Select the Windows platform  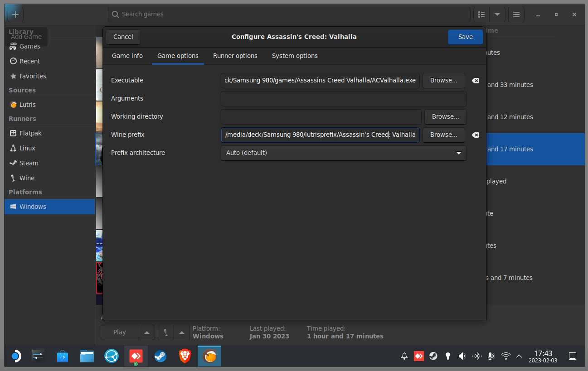[49, 207]
